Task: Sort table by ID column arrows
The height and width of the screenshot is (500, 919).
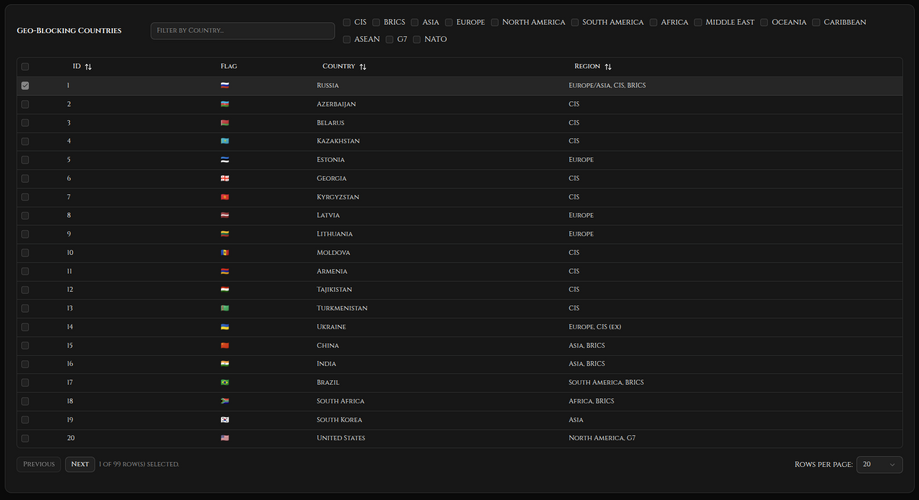Action: 88,67
